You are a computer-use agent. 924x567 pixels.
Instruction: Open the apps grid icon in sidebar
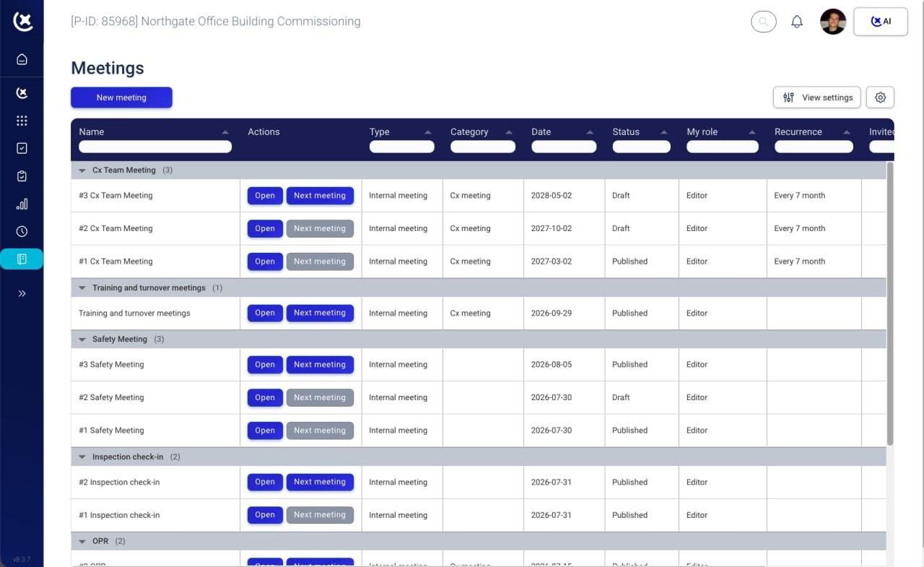(22, 121)
